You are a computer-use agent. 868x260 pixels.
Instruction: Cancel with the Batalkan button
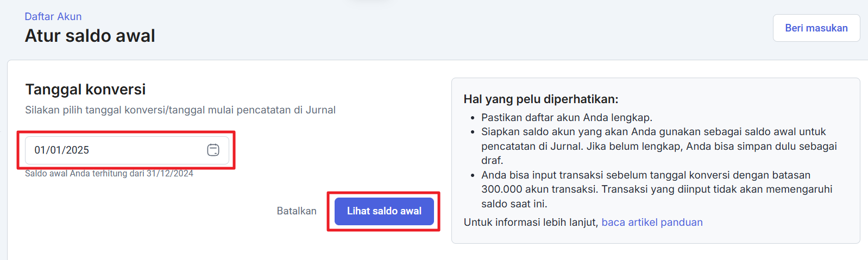(297, 211)
